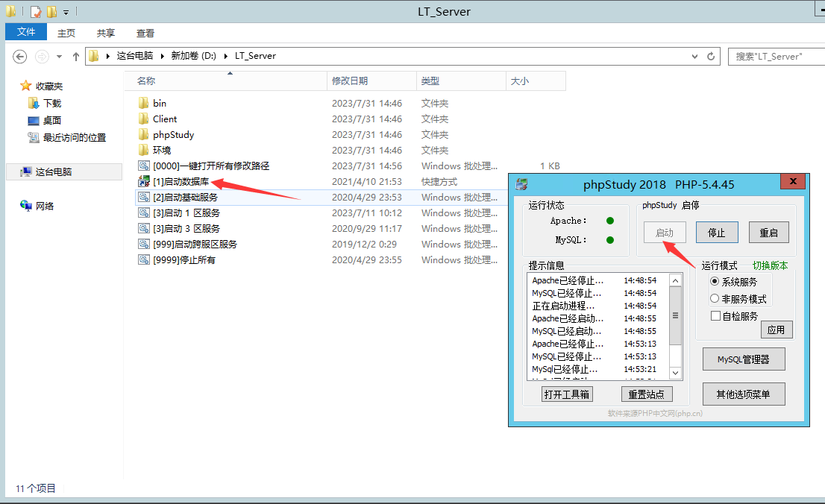The width and height of the screenshot is (825, 504).
Task: Click the 停止 button in phpStudy
Action: [716, 233]
